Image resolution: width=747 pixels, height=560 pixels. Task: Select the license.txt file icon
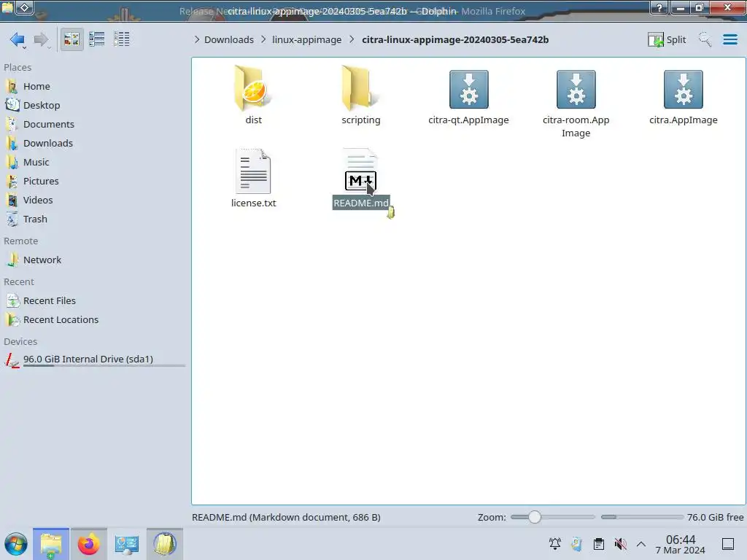coord(253,171)
